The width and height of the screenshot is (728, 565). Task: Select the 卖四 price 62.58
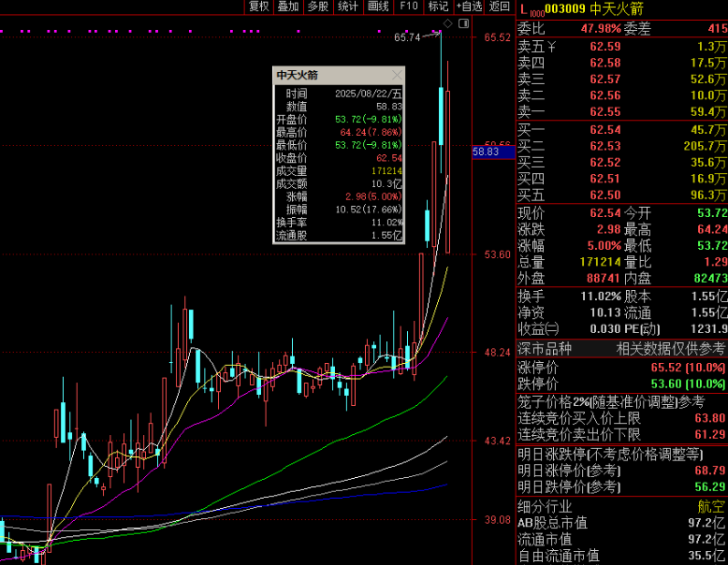pos(605,63)
